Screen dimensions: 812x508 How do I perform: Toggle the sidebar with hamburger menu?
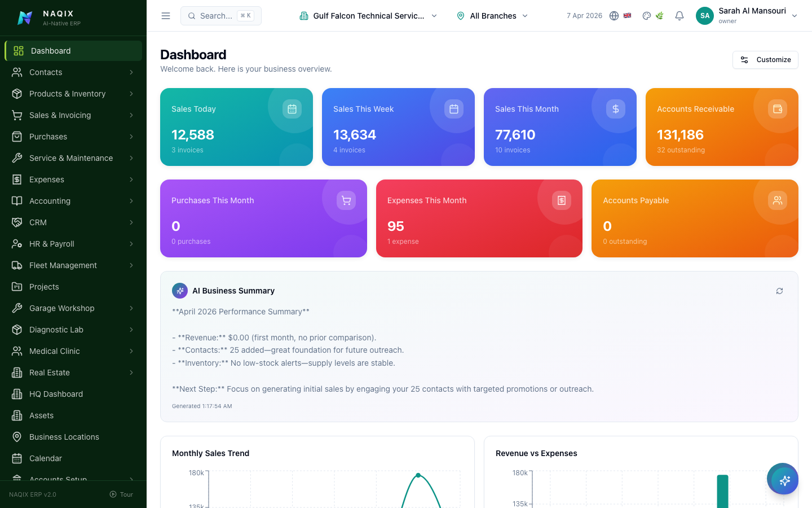[x=165, y=15]
